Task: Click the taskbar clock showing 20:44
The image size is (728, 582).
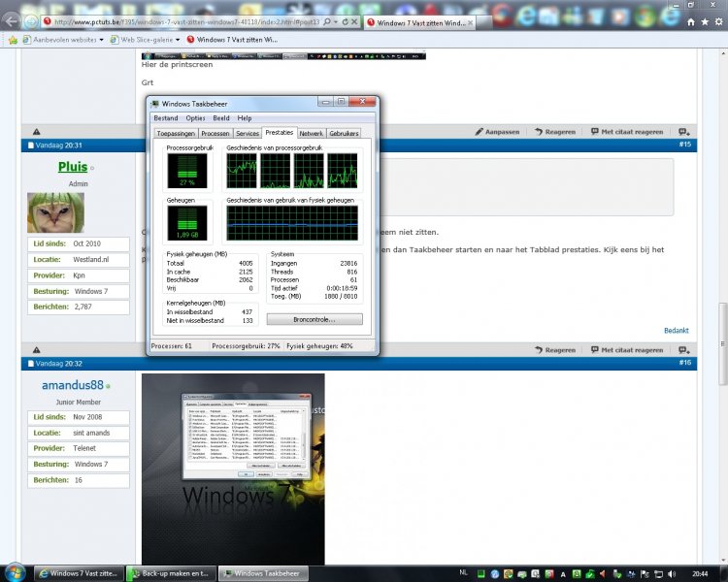Action: pos(700,574)
